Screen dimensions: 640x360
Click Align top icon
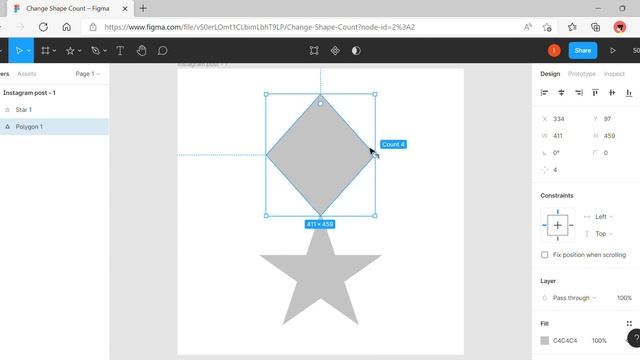pos(595,93)
